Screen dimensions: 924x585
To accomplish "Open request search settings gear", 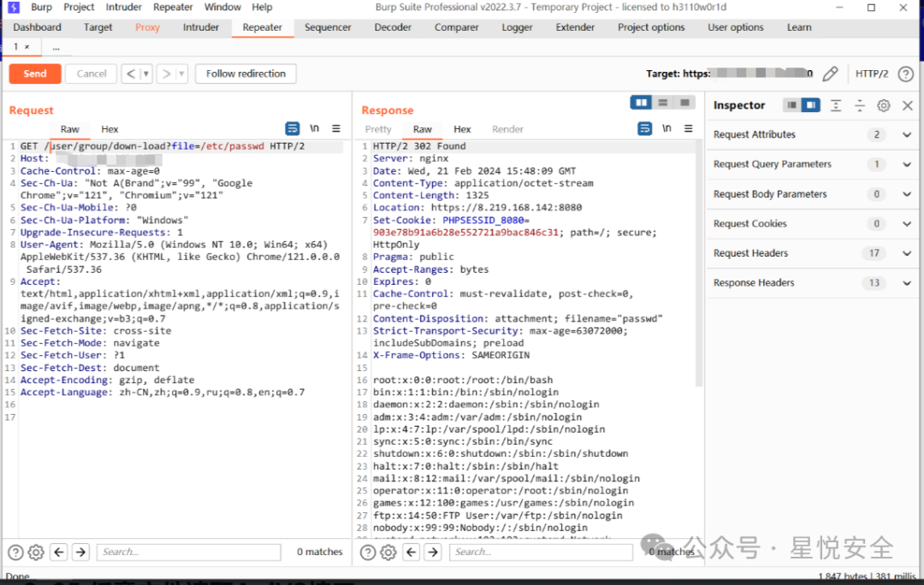I will [x=36, y=552].
